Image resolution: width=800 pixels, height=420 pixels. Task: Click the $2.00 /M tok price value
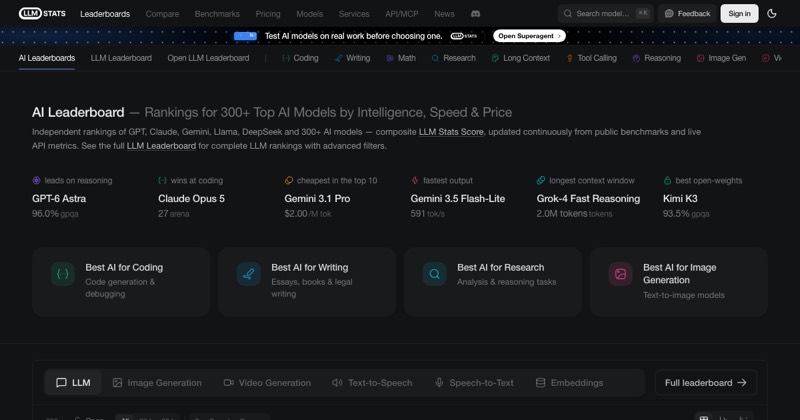coord(308,214)
